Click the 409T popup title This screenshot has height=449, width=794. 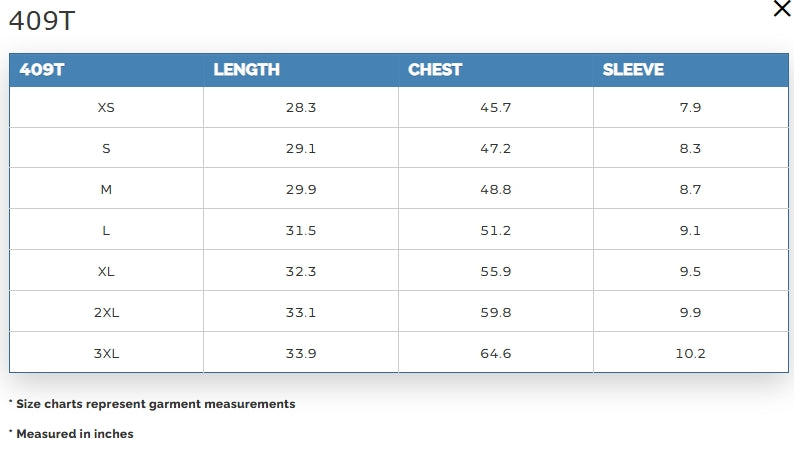coord(42,21)
